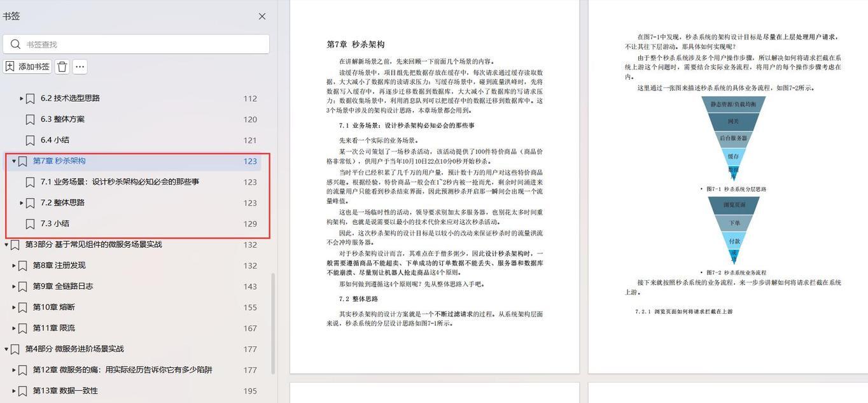Select 第7章 秒杀架构 bookmark
Screen dimensions: 868x403
pos(59,161)
